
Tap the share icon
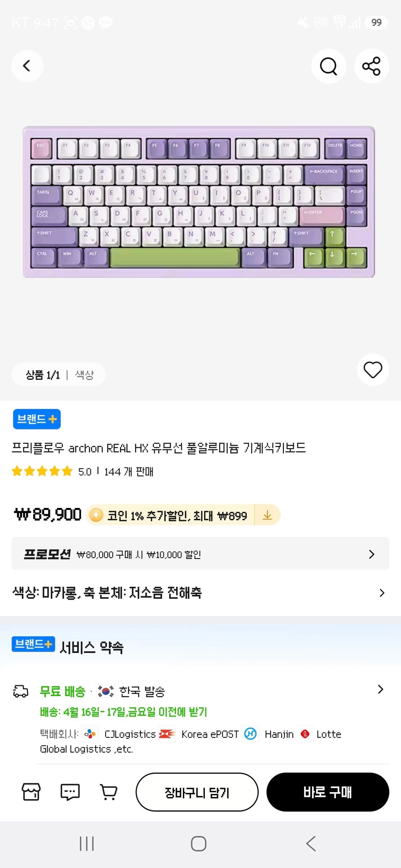(371, 66)
